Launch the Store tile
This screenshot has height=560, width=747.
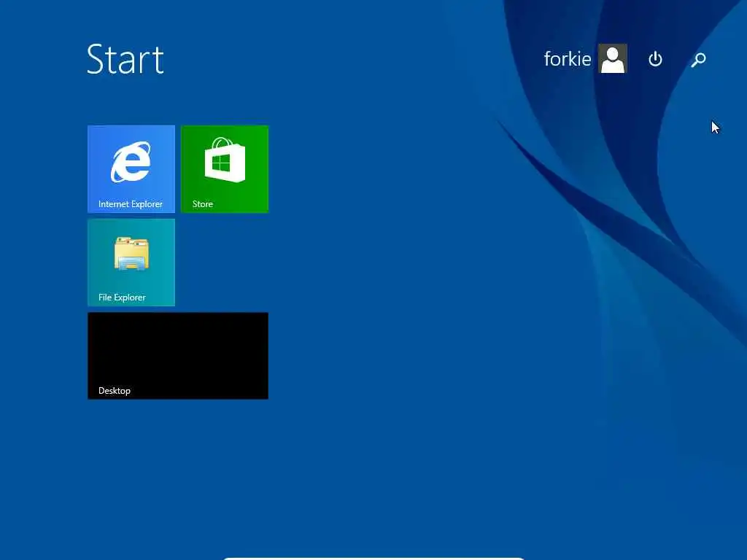225,169
